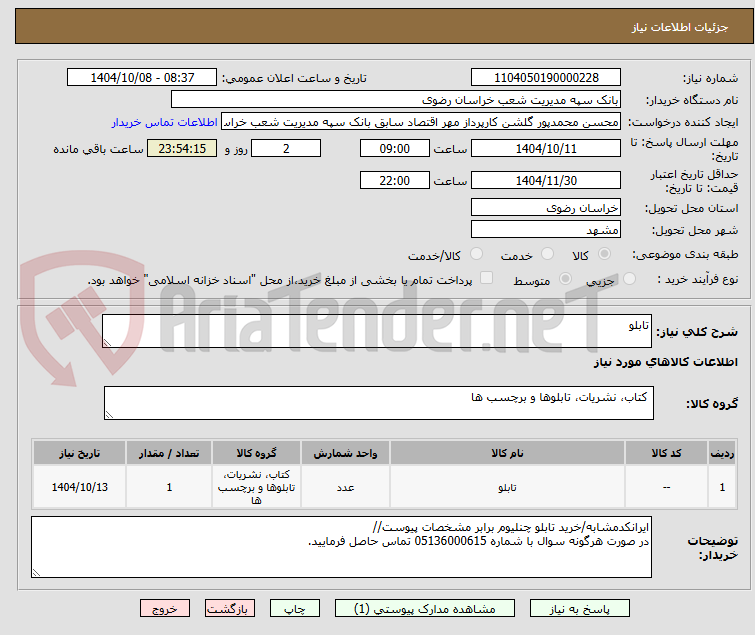Select the 'جزیی' purchase type radio
Image resolution: width=755 pixels, height=635 pixels.
tap(629, 279)
